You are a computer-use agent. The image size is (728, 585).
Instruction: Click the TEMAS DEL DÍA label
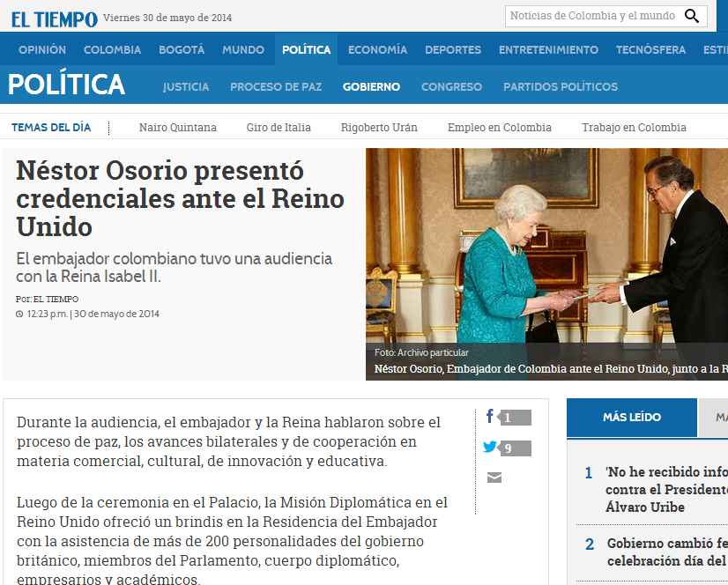coord(51,127)
